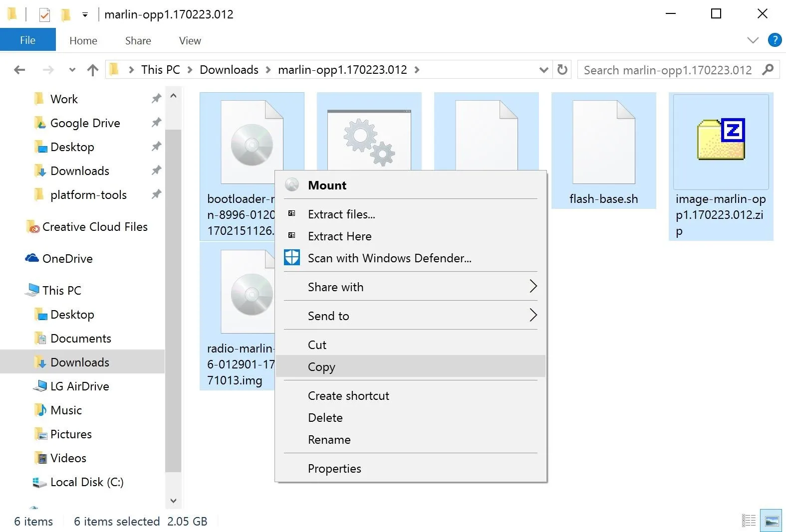786x532 pixels.
Task: Open Documents under This PC
Action: [80, 338]
